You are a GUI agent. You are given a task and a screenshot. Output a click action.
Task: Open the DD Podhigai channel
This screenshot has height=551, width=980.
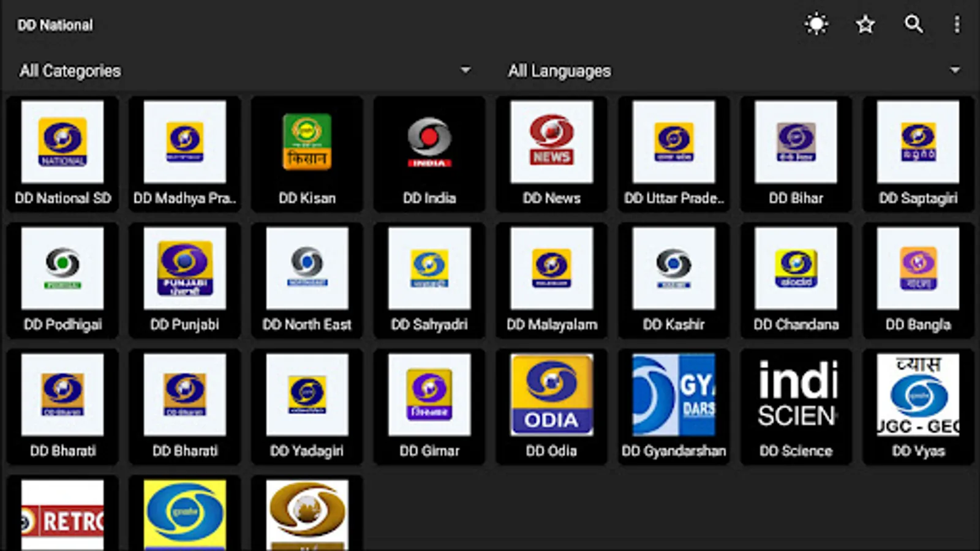(62, 280)
